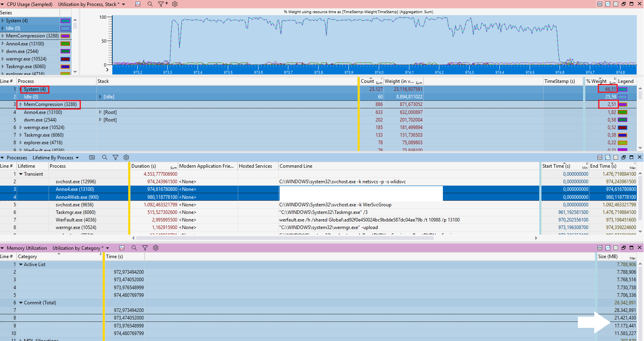Open filter icon in CPU Usage panel
This screenshot has width=644, height=341.
tap(161, 4)
